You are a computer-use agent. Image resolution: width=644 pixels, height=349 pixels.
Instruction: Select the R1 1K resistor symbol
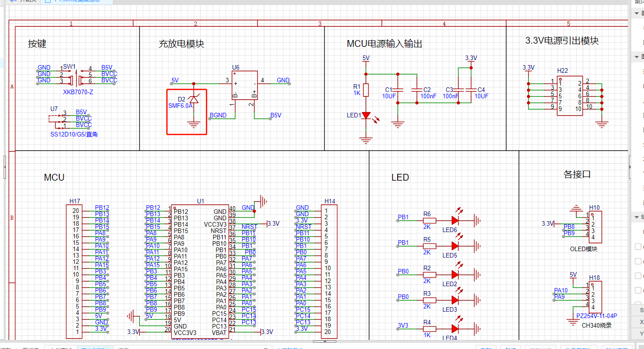click(x=365, y=90)
